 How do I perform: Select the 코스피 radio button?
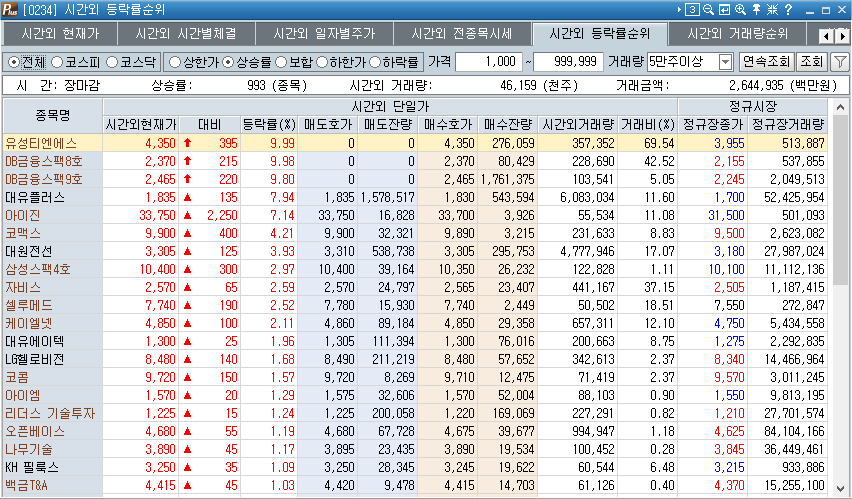point(57,62)
